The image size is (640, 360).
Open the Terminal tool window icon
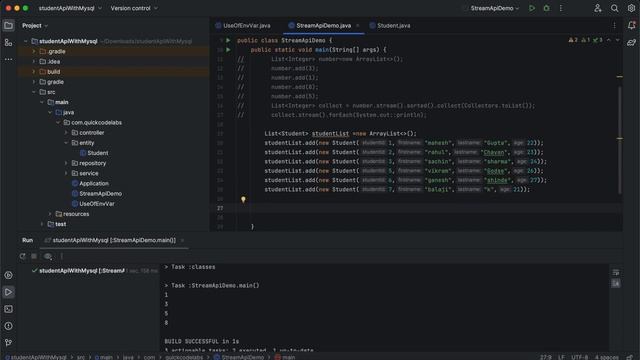pyautogui.click(x=8, y=309)
